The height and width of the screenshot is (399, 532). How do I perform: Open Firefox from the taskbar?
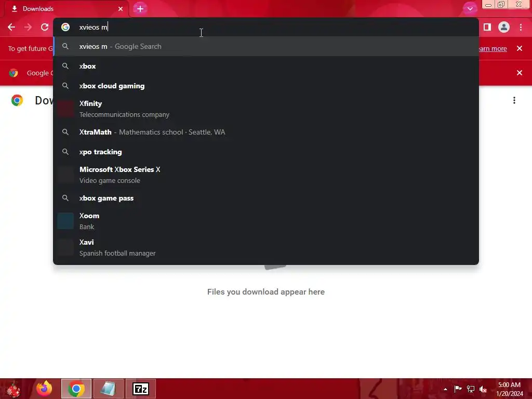point(44,389)
